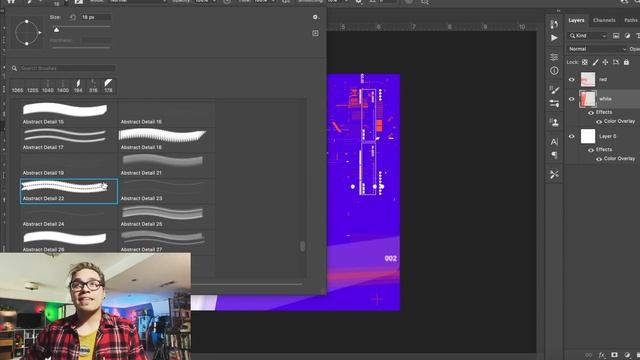
Task: Switch to the Paths tab
Action: click(631, 20)
